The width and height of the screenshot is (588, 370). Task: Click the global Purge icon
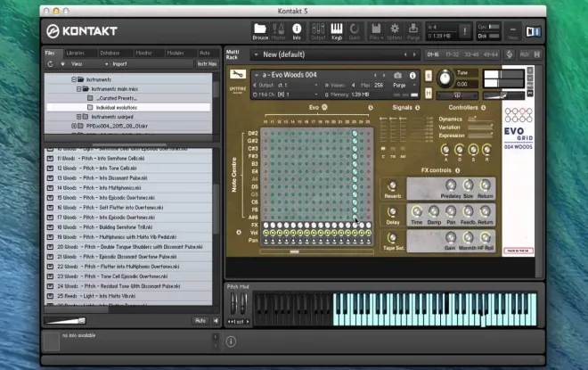tap(413, 31)
